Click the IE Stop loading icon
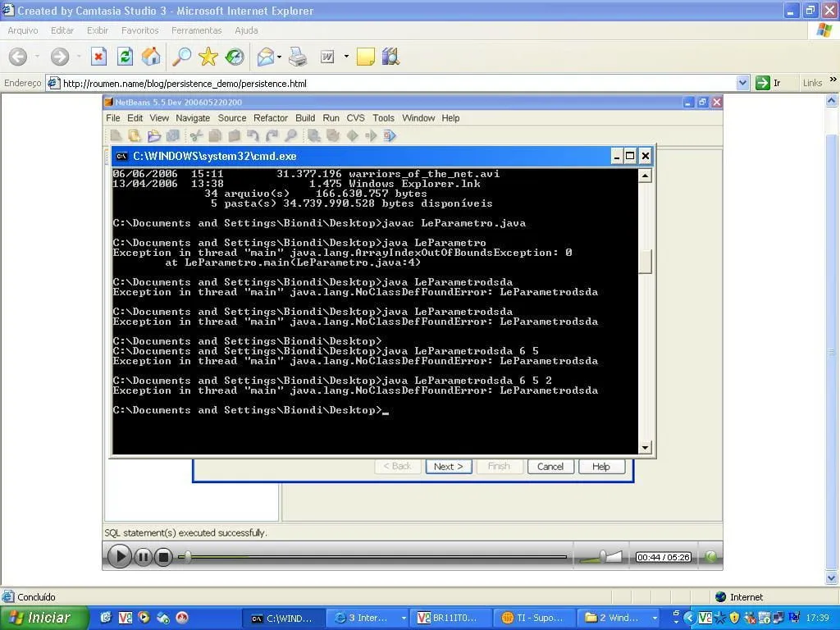This screenshot has height=630, width=840. [x=98, y=57]
